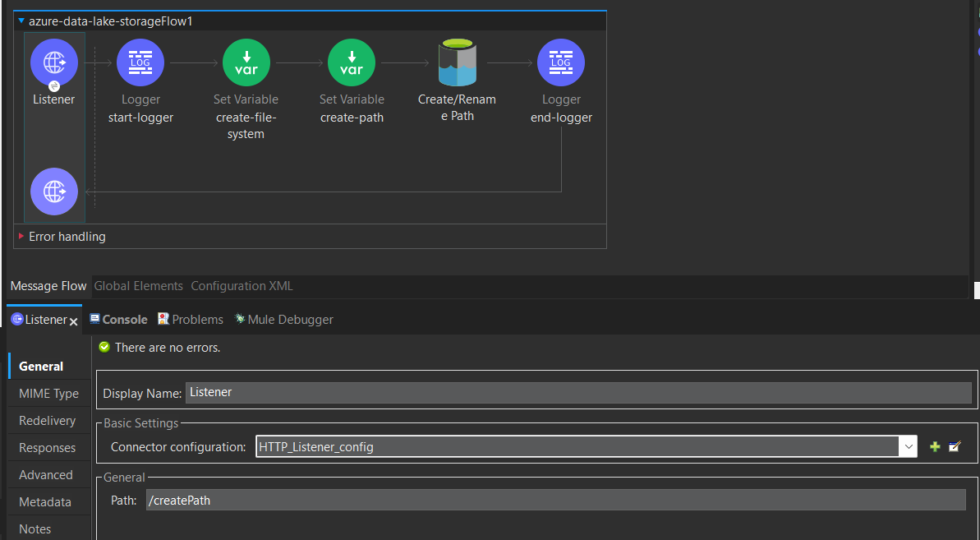Select the Set Variable create-file-system icon
This screenshot has width=980, height=540.
pos(246,62)
